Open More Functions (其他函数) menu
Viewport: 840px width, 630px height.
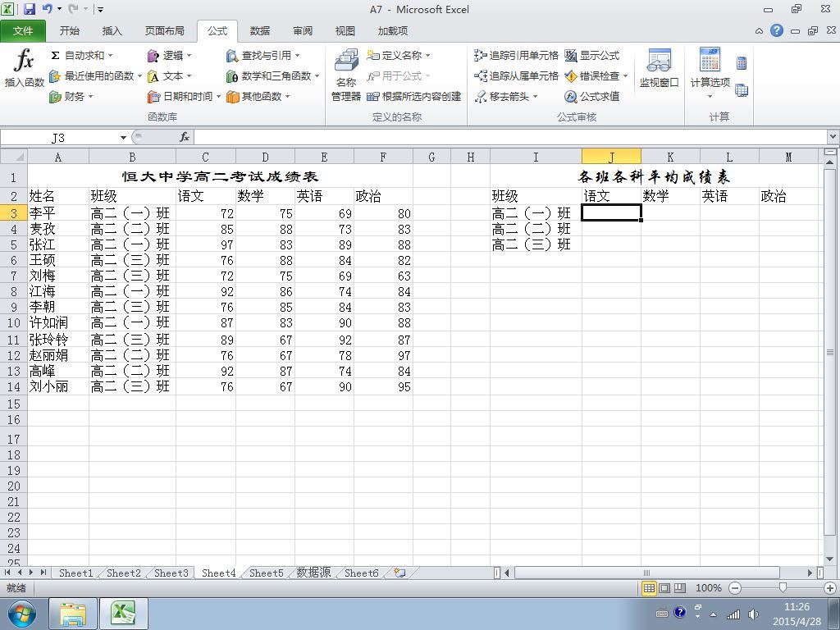pos(258,97)
